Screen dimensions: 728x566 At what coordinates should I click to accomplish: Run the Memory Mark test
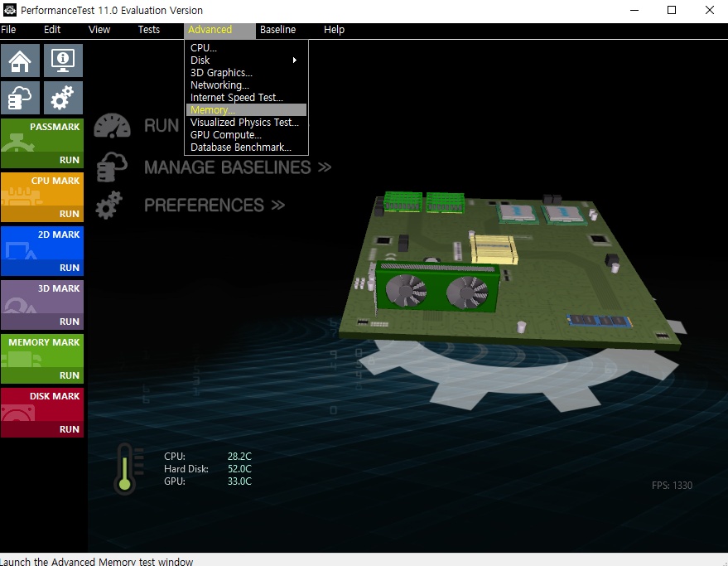[x=70, y=375]
